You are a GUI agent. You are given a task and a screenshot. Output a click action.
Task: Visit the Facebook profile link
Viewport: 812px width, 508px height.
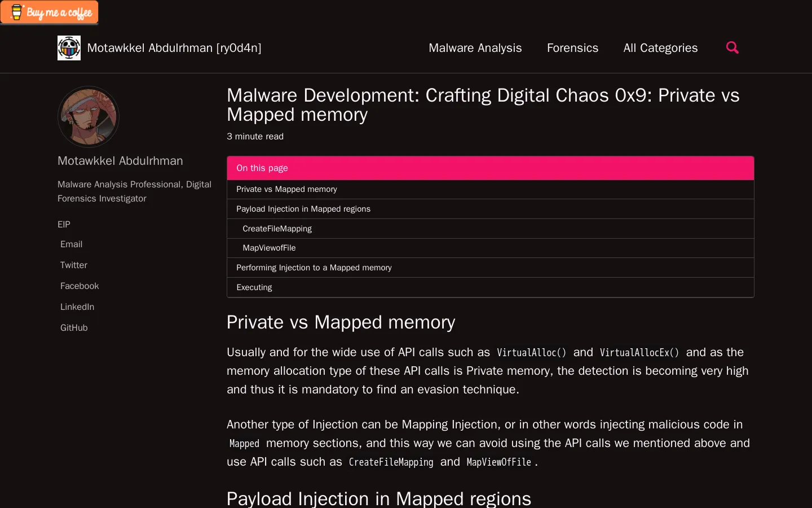[x=80, y=286]
